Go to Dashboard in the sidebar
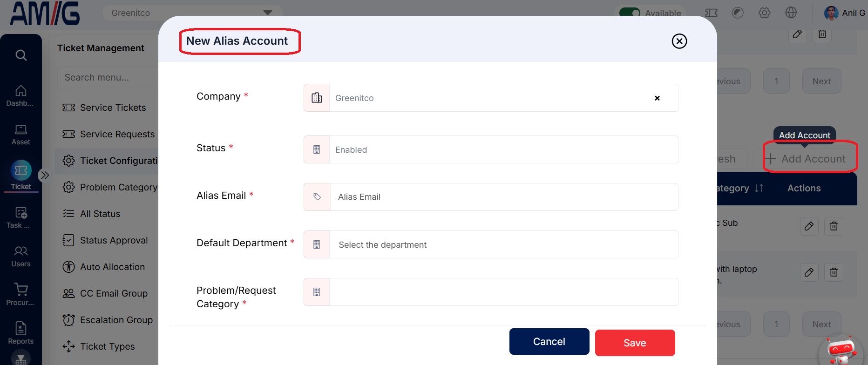 pos(20,96)
